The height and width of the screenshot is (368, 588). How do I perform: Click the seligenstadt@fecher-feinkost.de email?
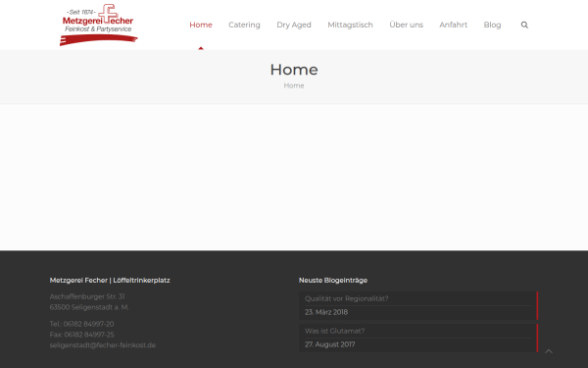pyautogui.click(x=102, y=345)
